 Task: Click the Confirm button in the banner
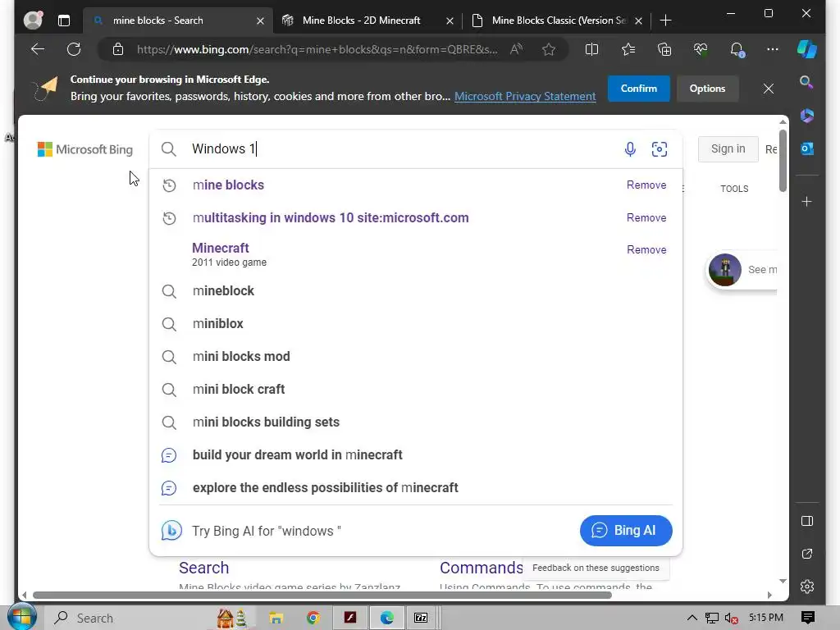coord(638,89)
